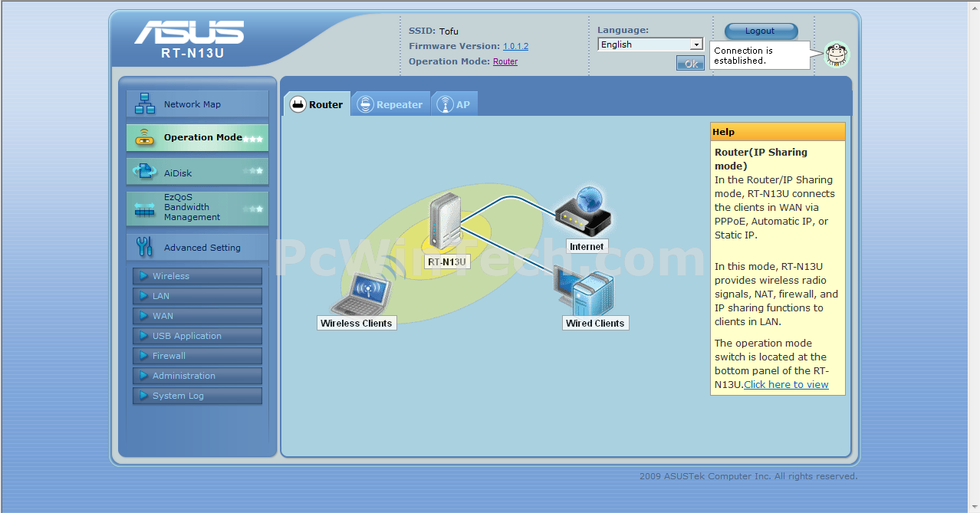The image size is (980, 513).
Task: Click the Wireless Clients label
Action: (357, 323)
